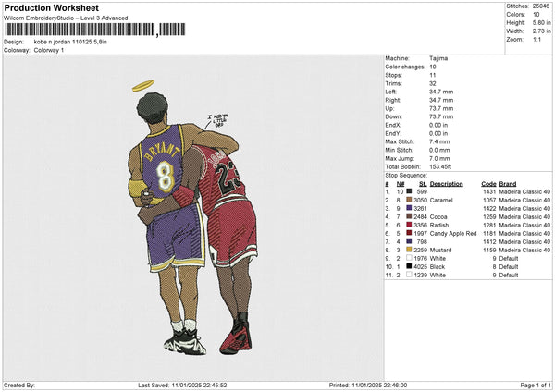
Task: Click the Stitches value '25046'
Action: click(x=541, y=6)
